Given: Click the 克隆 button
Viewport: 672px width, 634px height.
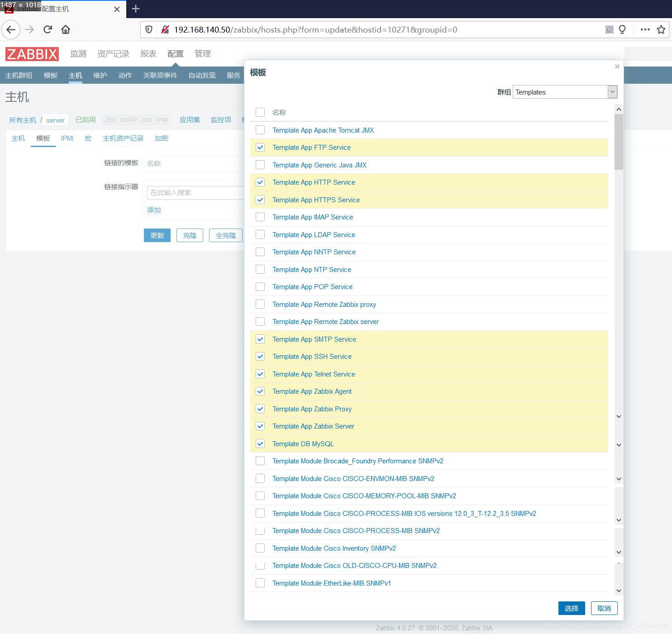Looking at the screenshot, I should click(190, 235).
